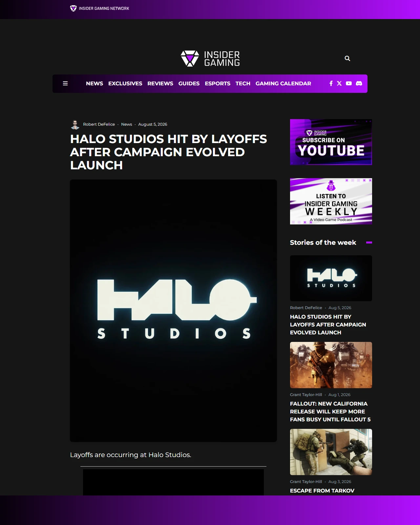Click the Insider Gaming main logo
This screenshot has width=420, height=525.
pyautogui.click(x=210, y=58)
